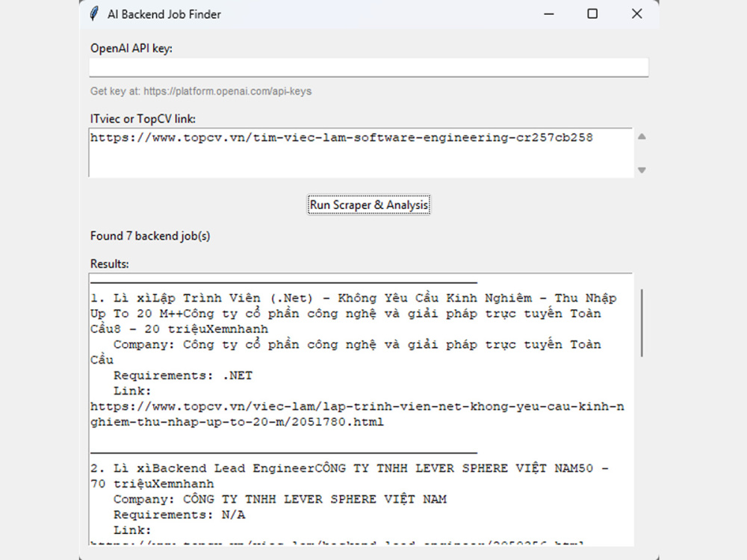The width and height of the screenshot is (747, 560).
Task: Click the link box scroll up arrow
Action: [642, 137]
